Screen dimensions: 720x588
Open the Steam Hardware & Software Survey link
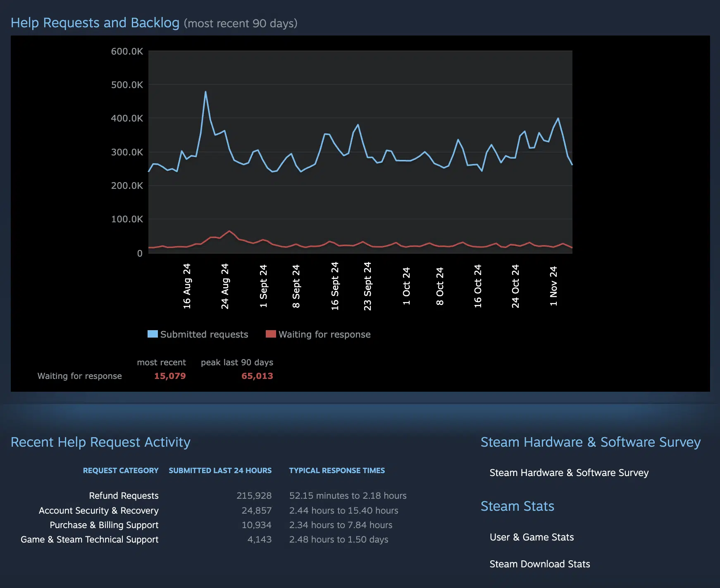pos(569,473)
